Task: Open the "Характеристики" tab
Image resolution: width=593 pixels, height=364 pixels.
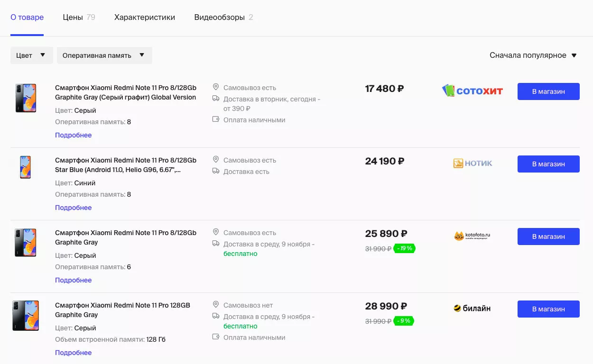Action: (145, 18)
